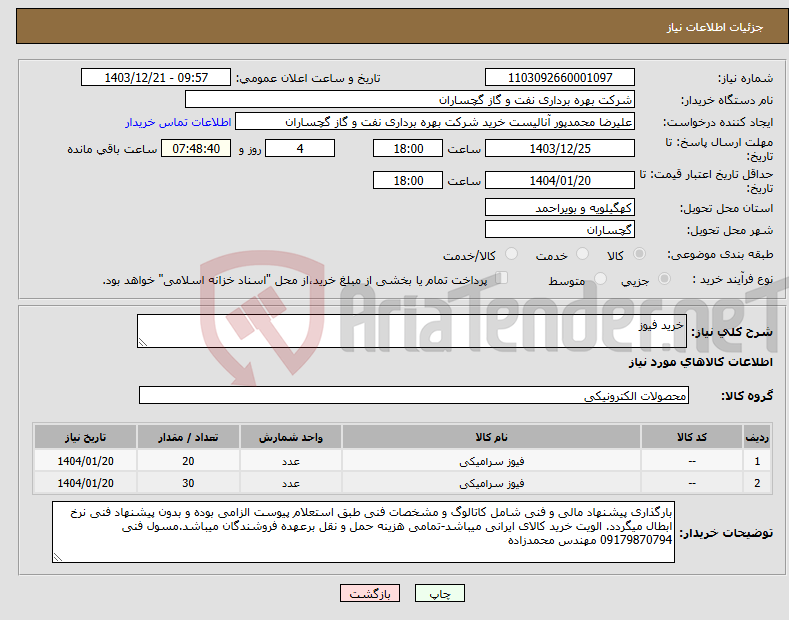Click the تعداد / مقدار column header

point(188,437)
